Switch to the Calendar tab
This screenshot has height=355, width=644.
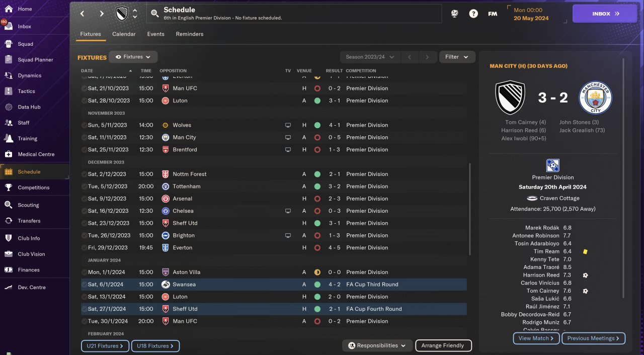pos(124,34)
